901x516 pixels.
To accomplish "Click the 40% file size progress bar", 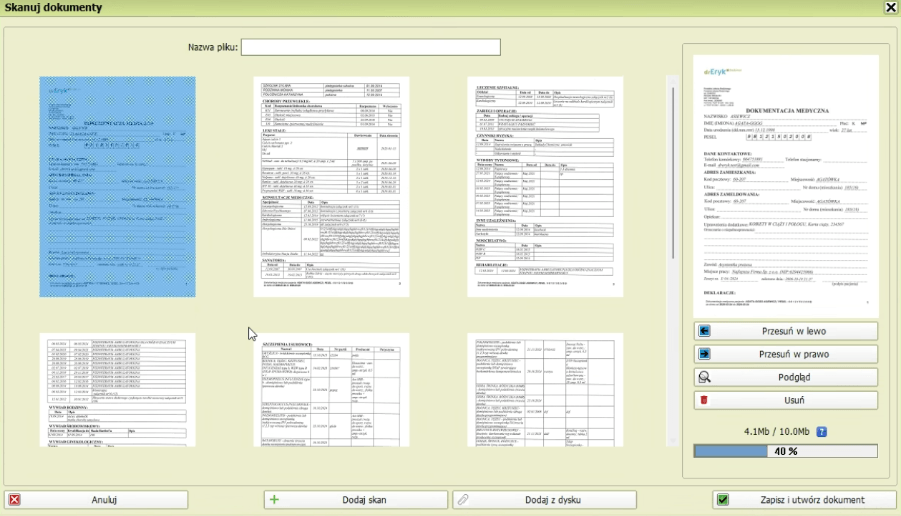I will [x=785, y=451].
